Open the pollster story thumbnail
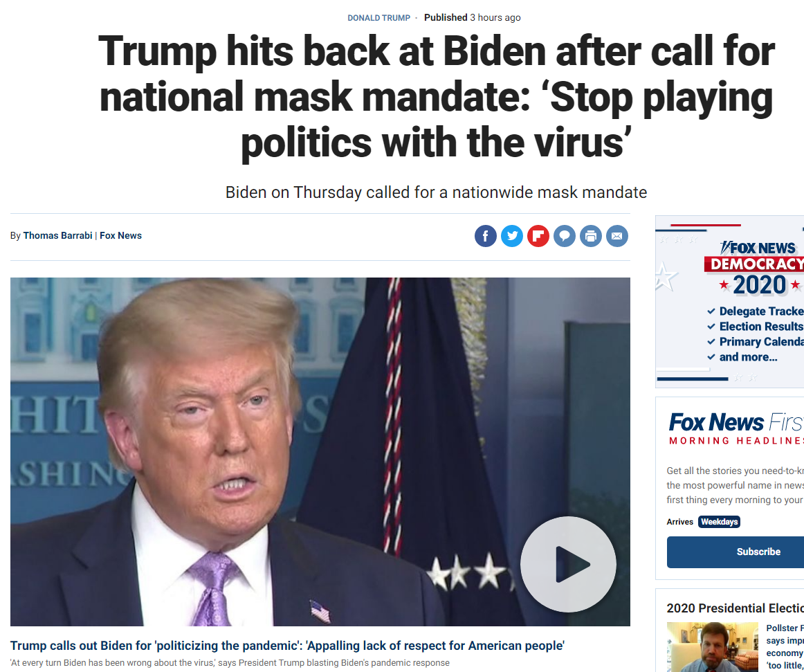Screen dimensions: 804x672 coord(712,647)
